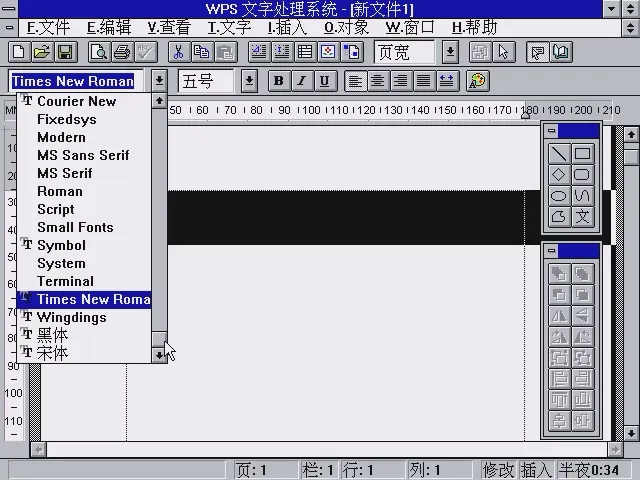The image size is (640, 480).
Task: Select the ellipse drawing tool
Action: [559, 196]
